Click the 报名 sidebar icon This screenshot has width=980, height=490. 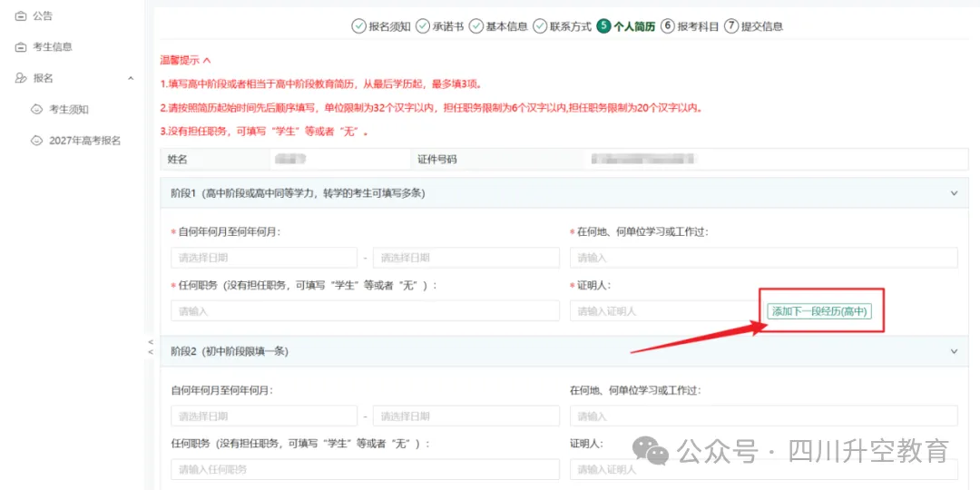pyautogui.click(x=21, y=78)
